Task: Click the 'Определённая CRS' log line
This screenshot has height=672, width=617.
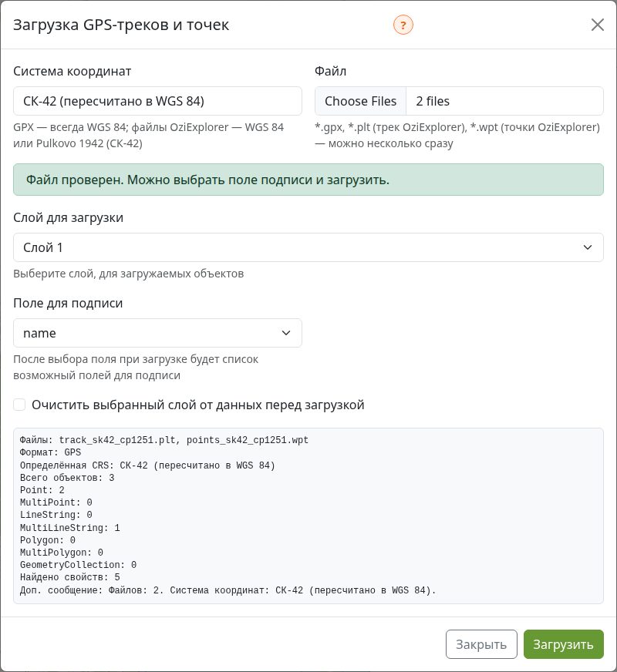Action: click(147, 465)
